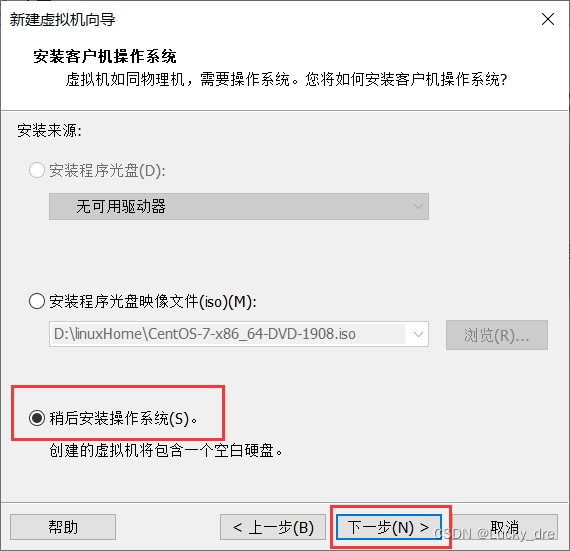The image size is (570, 551).
Task: Expand the arrow on the 无可用驱动器 list
Action: (418, 206)
